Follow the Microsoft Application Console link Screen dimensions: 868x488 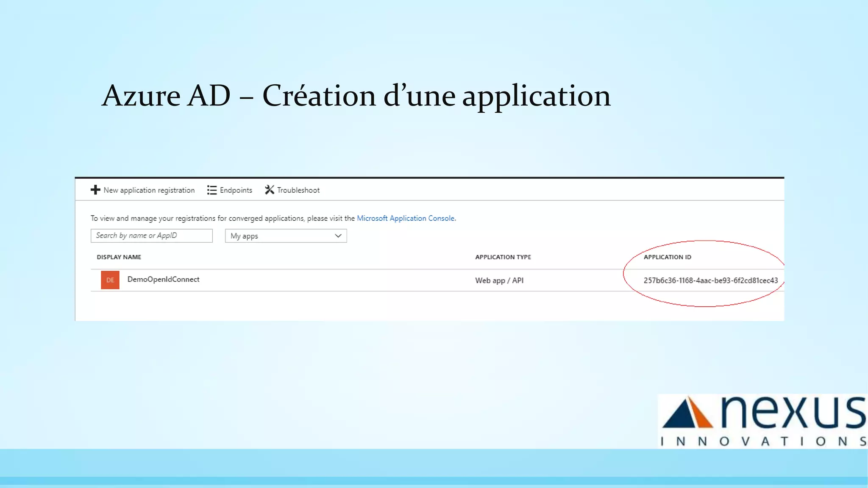(x=406, y=218)
